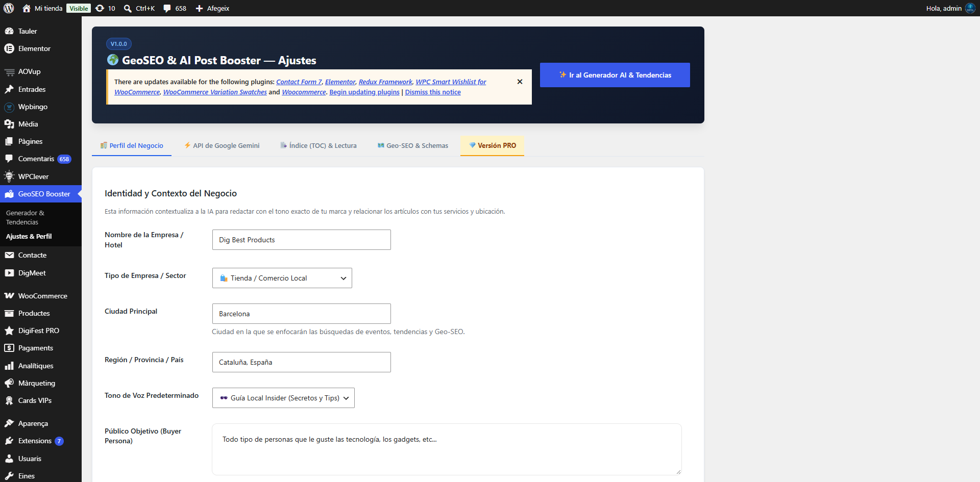The height and width of the screenshot is (482, 980).
Task: Open the Mi tienda home icon
Action: click(x=27, y=8)
